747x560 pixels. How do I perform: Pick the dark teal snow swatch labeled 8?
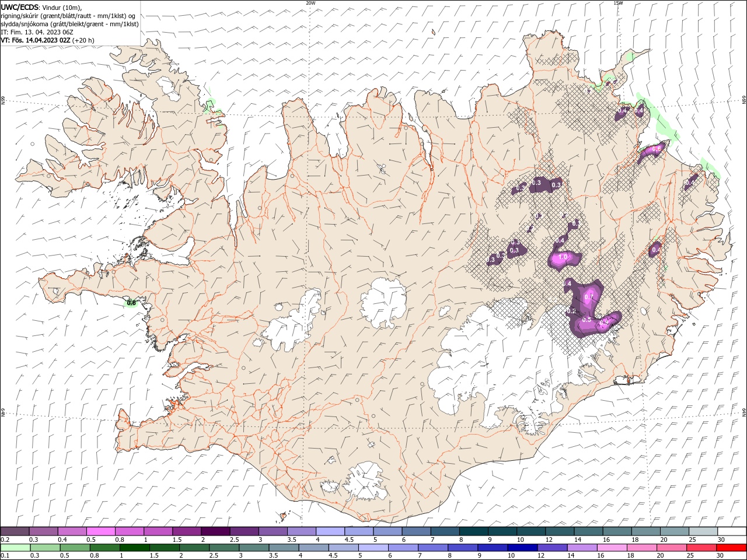click(473, 531)
